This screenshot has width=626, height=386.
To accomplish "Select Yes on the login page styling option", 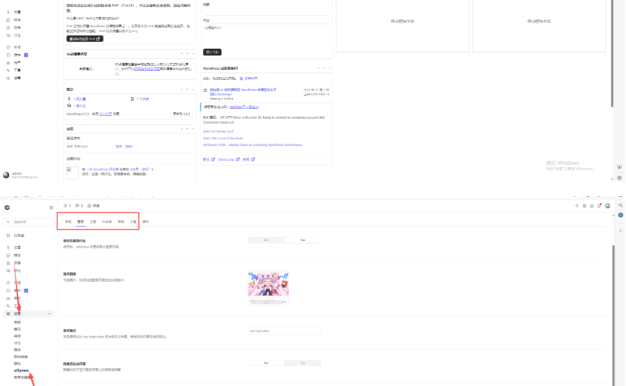I will pyautogui.click(x=303, y=240).
